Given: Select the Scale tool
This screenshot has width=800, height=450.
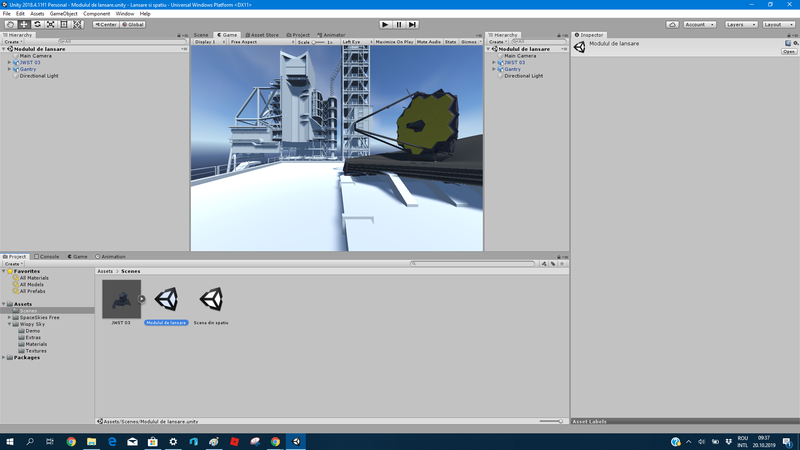Looking at the screenshot, I should (x=51, y=24).
